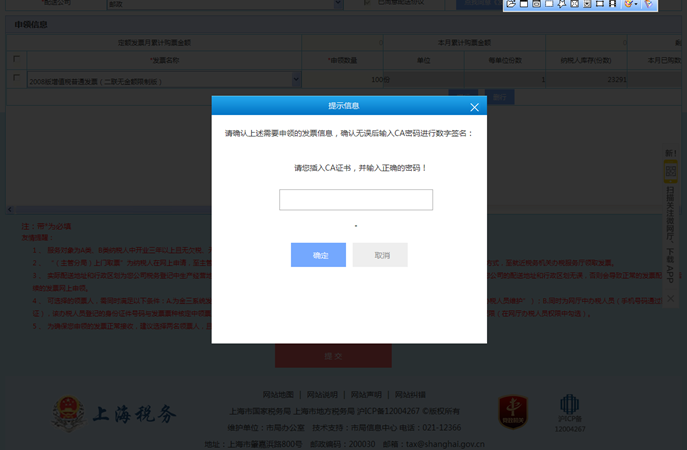Click the red 提交 button below the notes
The image size is (687, 450).
coord(333,356)
